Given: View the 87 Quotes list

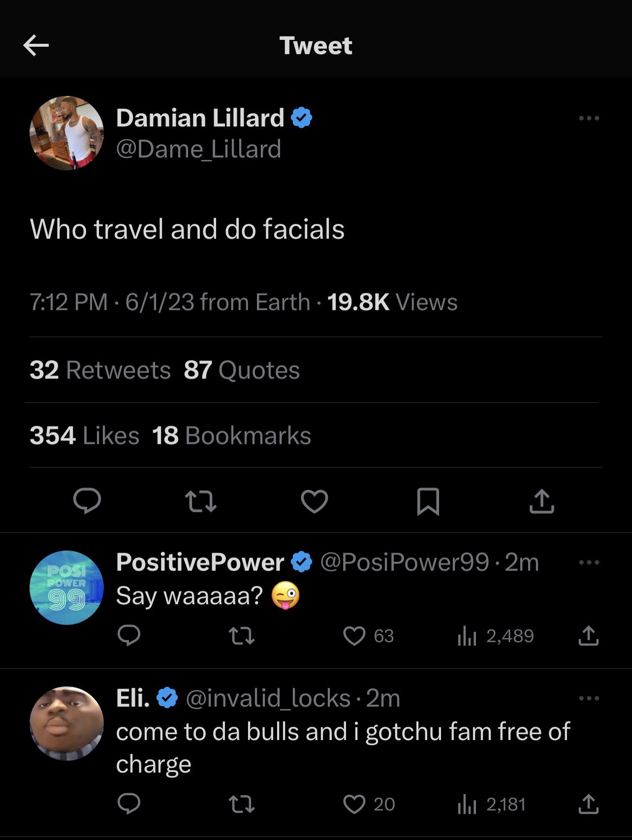Looking at the screenshot, I should pyautogui.click(x=242, y=370).
